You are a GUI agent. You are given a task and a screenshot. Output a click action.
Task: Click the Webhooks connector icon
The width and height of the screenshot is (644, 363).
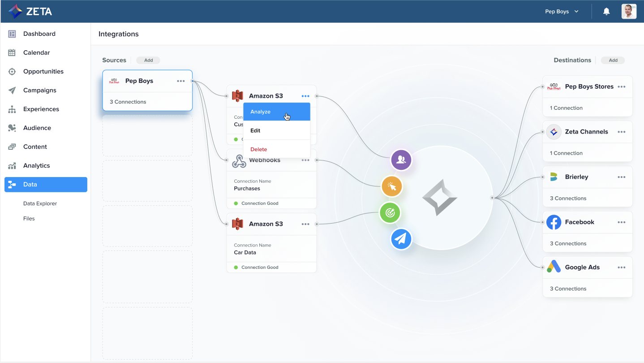pos(239,160)
